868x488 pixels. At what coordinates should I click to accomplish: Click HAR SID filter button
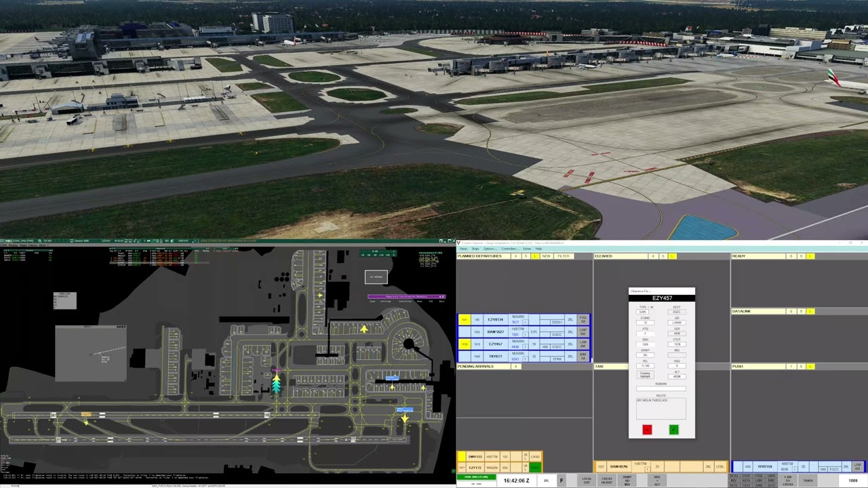click(771, 476)
